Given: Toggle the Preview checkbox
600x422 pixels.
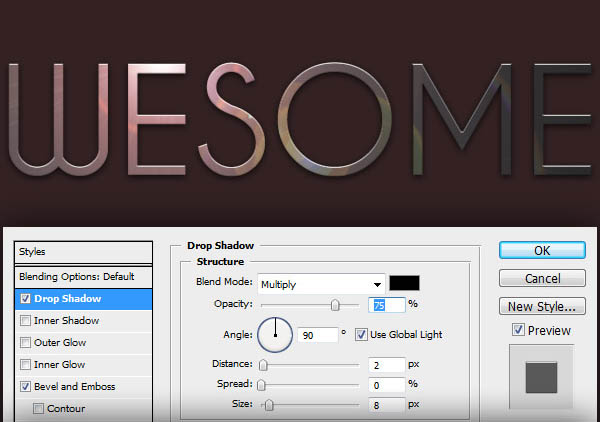Looking at the screenshot, I should pyautogui.click(x=518, y=330).
